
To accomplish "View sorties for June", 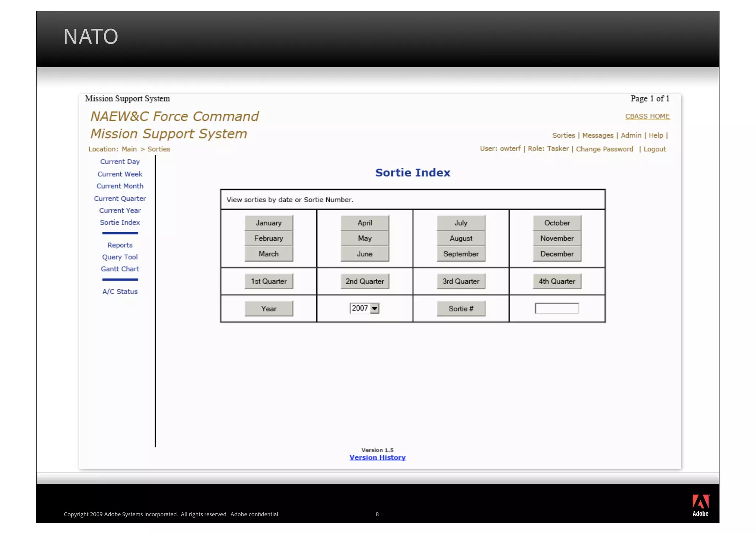I will point(365,254).
